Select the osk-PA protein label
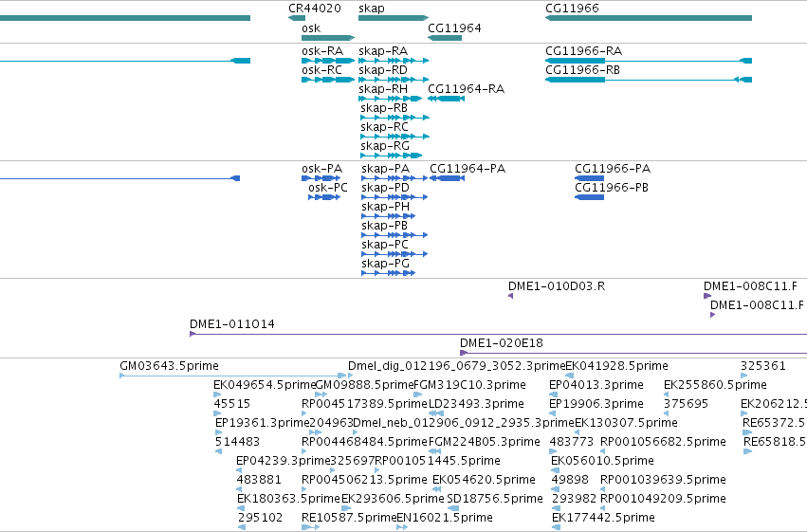 (x=322, y=169)
